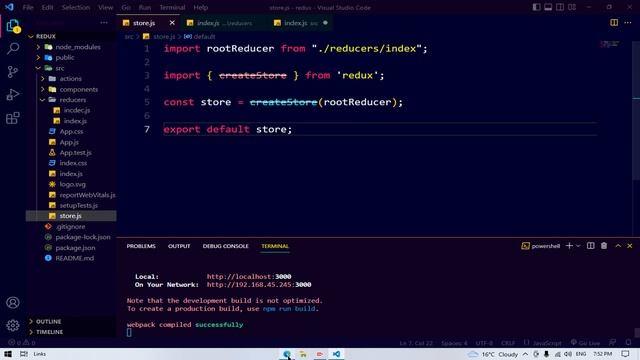The image size is (640, 360).
Task: Open the 192.168.45.245:3000 network link
Action: (x=259, y=284)
